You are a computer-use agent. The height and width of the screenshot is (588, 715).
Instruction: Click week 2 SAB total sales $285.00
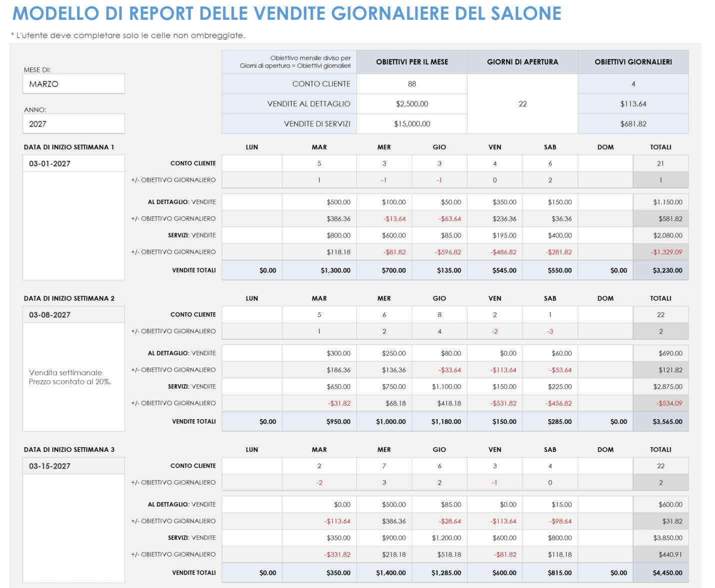coord(550,422)
